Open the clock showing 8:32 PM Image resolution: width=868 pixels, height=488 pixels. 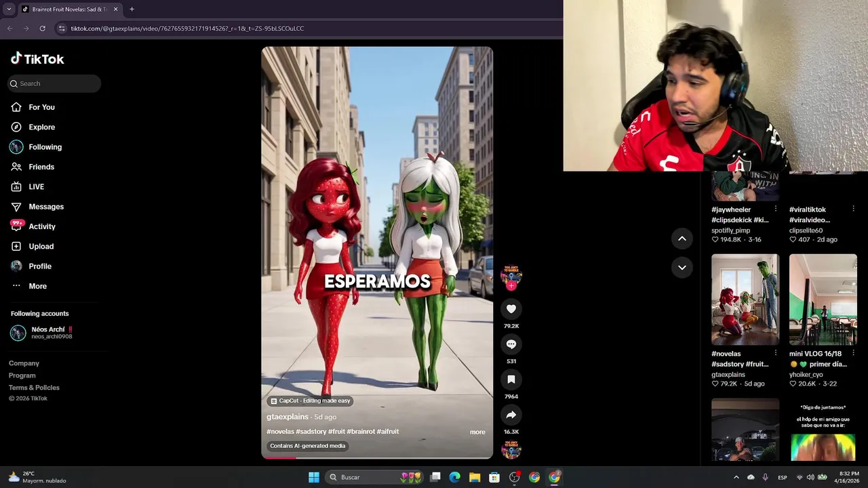849,477
